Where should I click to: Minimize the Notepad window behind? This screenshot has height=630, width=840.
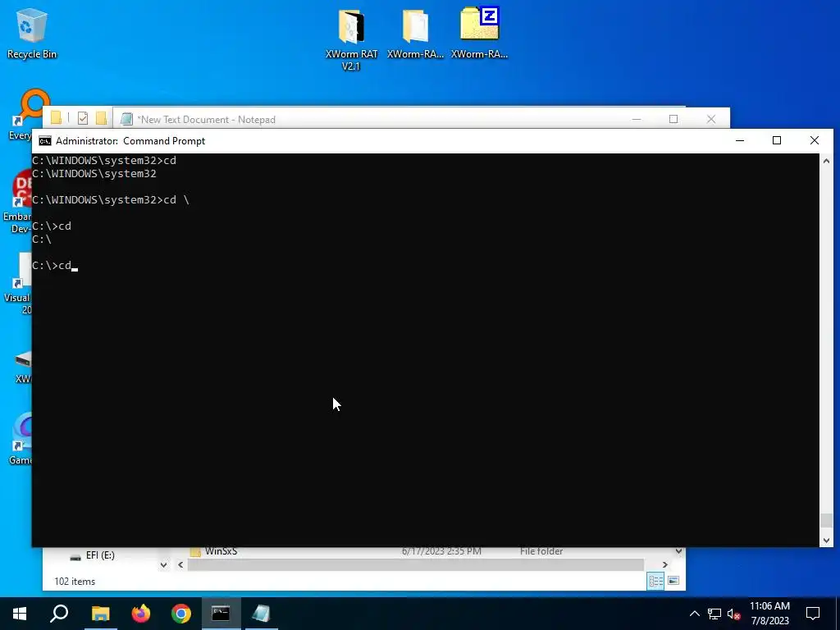[637, 119]
